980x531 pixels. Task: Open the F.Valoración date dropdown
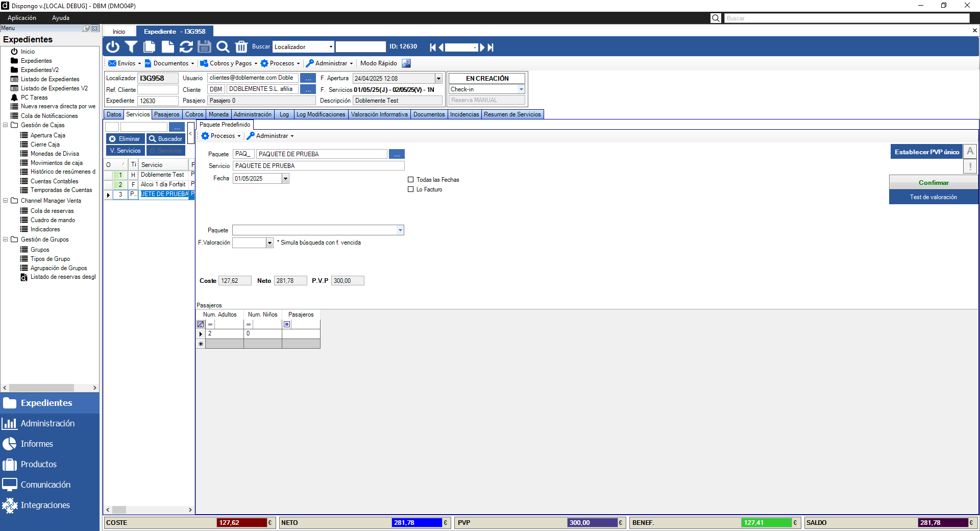click(269, 243)
